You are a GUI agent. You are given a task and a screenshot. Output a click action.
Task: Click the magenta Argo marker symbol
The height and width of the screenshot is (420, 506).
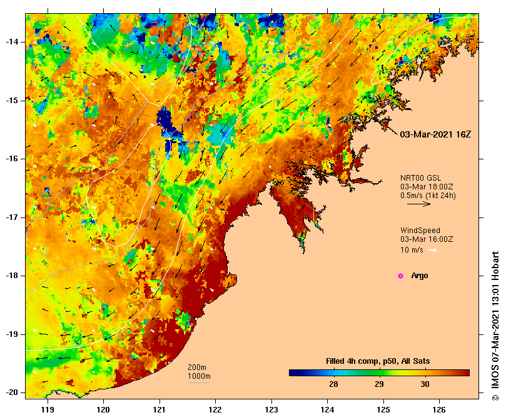(x=400, y=276)
